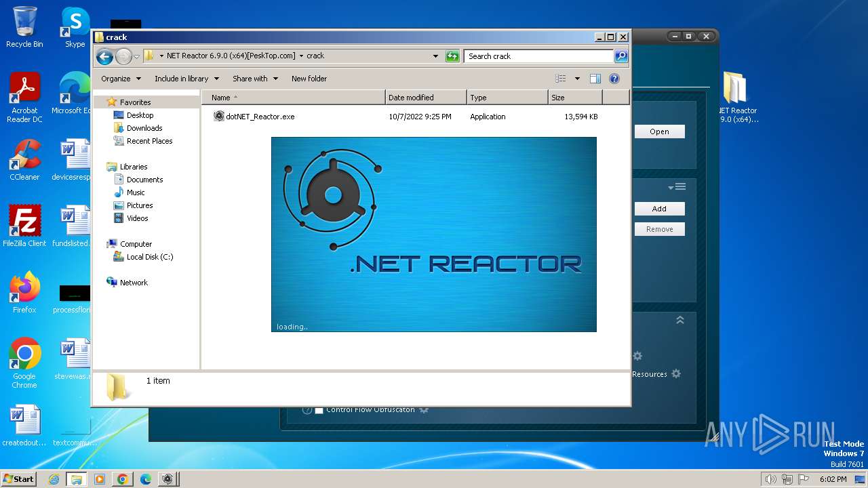This screenshot has height=488, width=868.
Task: Open Windows Media Player taskbar icon
Action: tap(99, 479)
